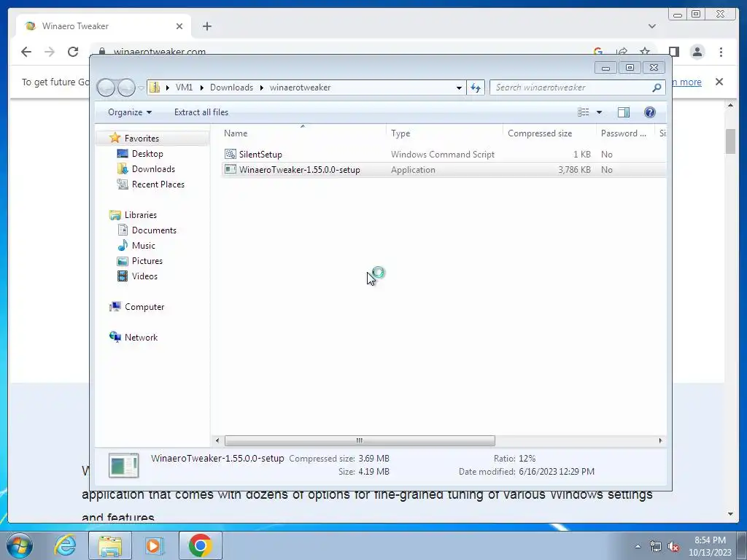Image resolution: width=747 pixels, height=560 pixels.
Task: Launch Internet Explorer from the taskbar
Action: pyautogui.click(x=65, y=545)
